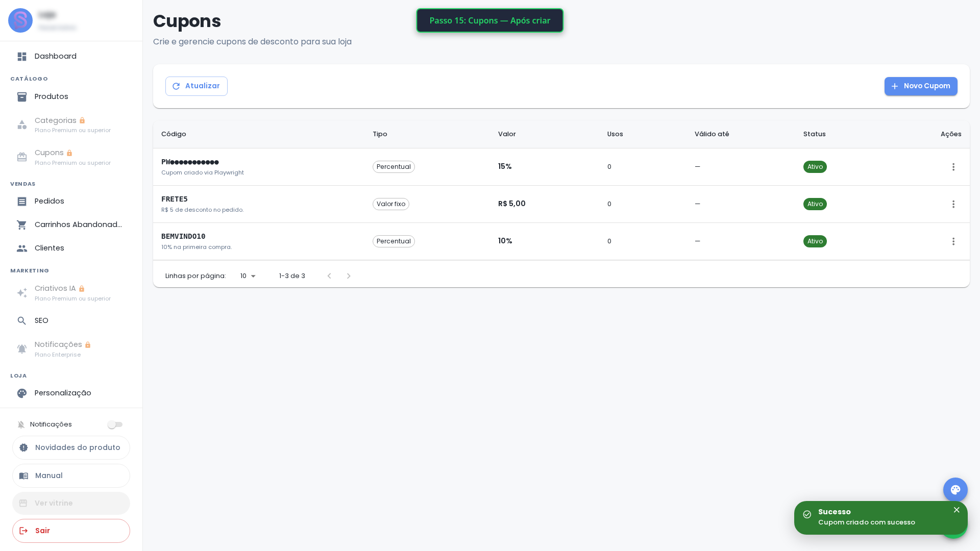The height and width of the screenshot is (551, 980).
Task: Create a new coupon with Novo Cupom
Action: [921, 86]
